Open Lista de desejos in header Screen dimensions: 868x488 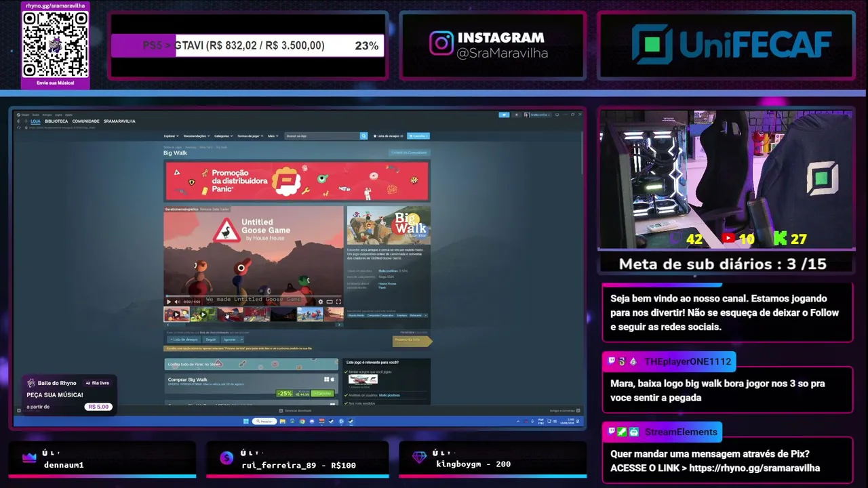[x=389, y=136]
